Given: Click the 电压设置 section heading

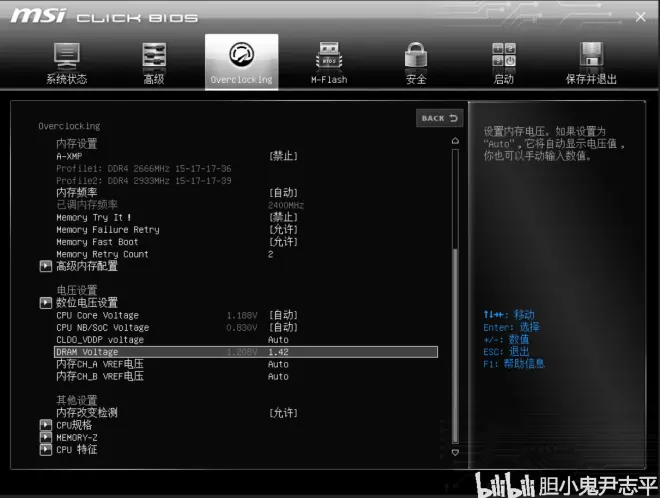Looking at the screenshot, I should [77, 290].
